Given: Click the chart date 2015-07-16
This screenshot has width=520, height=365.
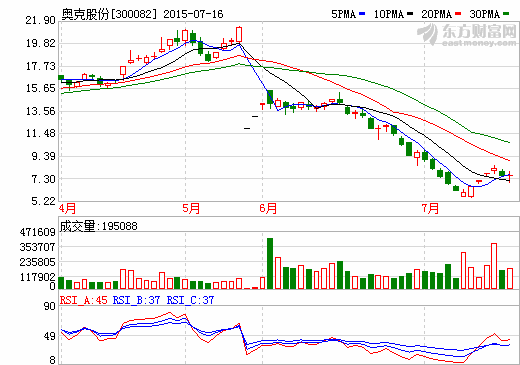Looking at the screenshot, I should (x=193, y=14).
